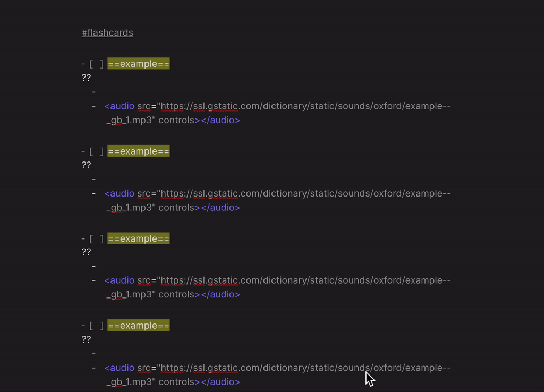Click the closing </audio> tag in the third flashcard
This screenshot has height=392, width=544.
[x=220, y=294]
